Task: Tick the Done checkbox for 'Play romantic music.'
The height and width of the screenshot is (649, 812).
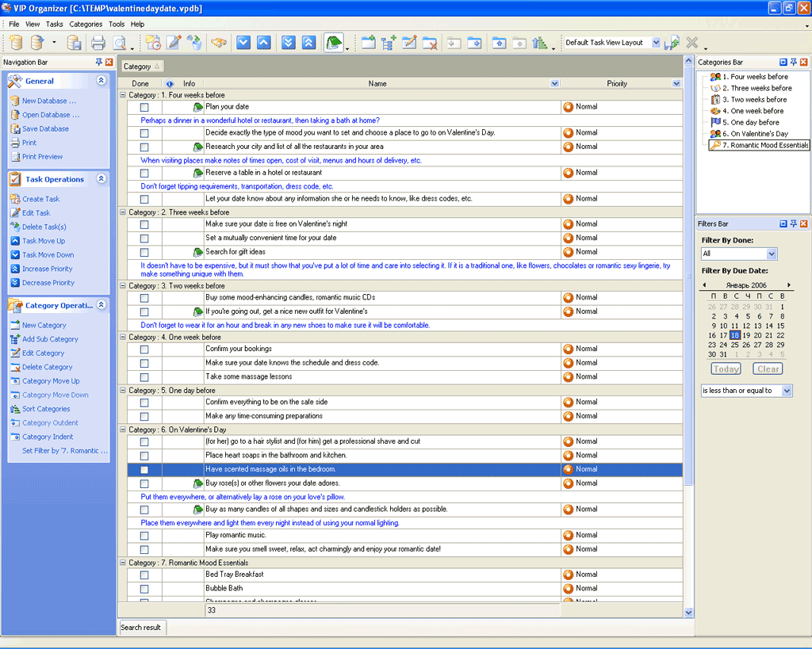Action: tap(144, 536)
